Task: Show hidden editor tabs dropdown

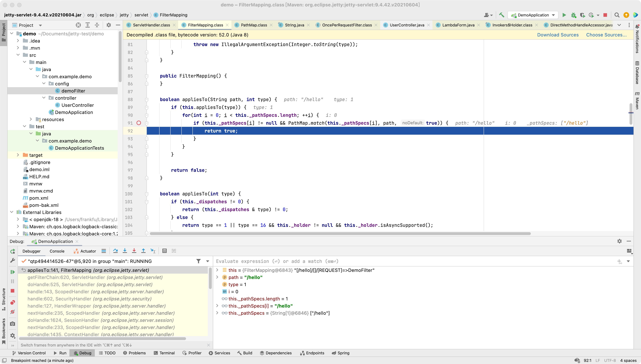Action: coord(619,25)
